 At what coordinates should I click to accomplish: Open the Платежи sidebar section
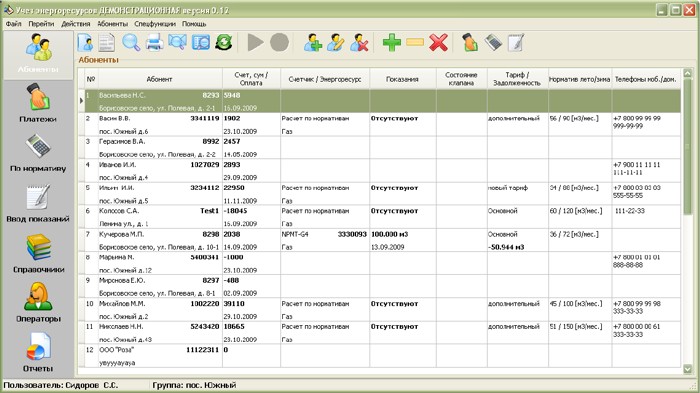coord(38,103)
